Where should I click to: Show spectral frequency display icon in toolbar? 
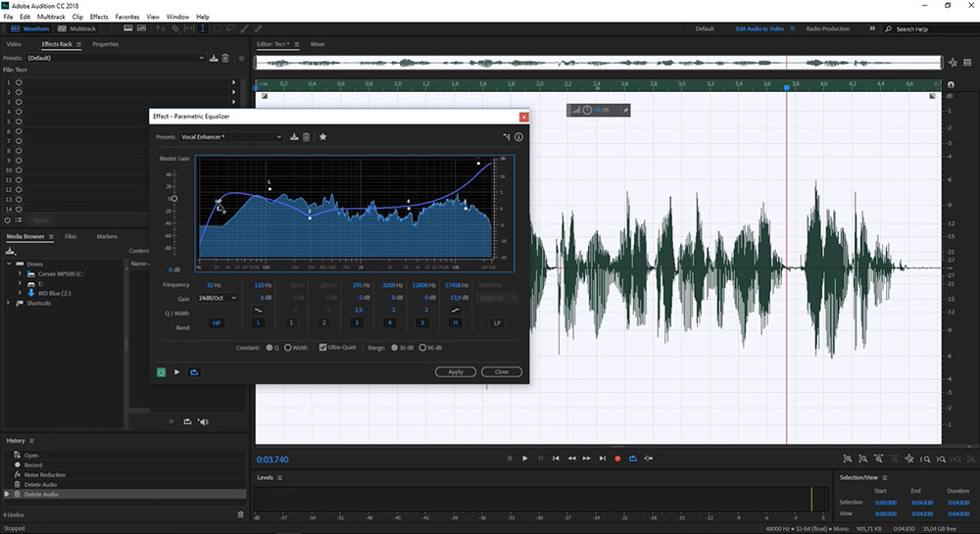pyautogui.click(x=128, y=28)
